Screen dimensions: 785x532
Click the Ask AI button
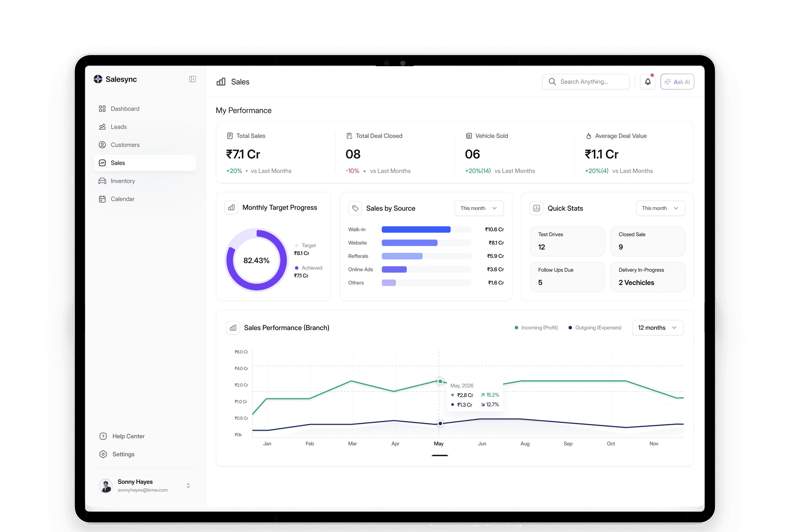[677, 82]
